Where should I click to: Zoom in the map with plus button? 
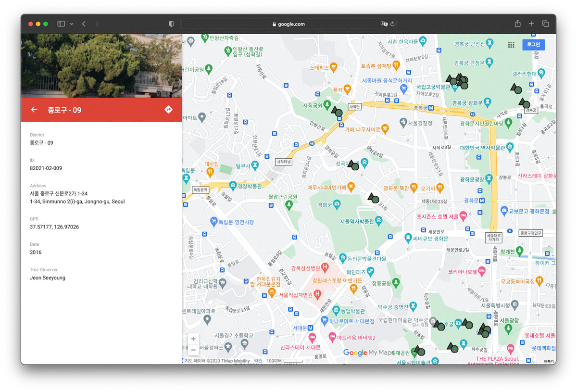click(193, 339)
